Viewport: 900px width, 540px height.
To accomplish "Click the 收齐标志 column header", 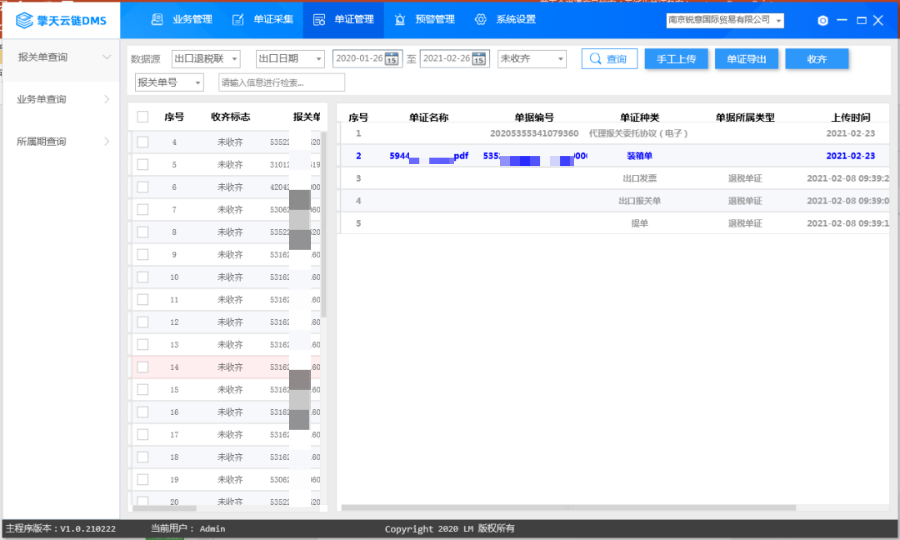I will tap(230, 117).
